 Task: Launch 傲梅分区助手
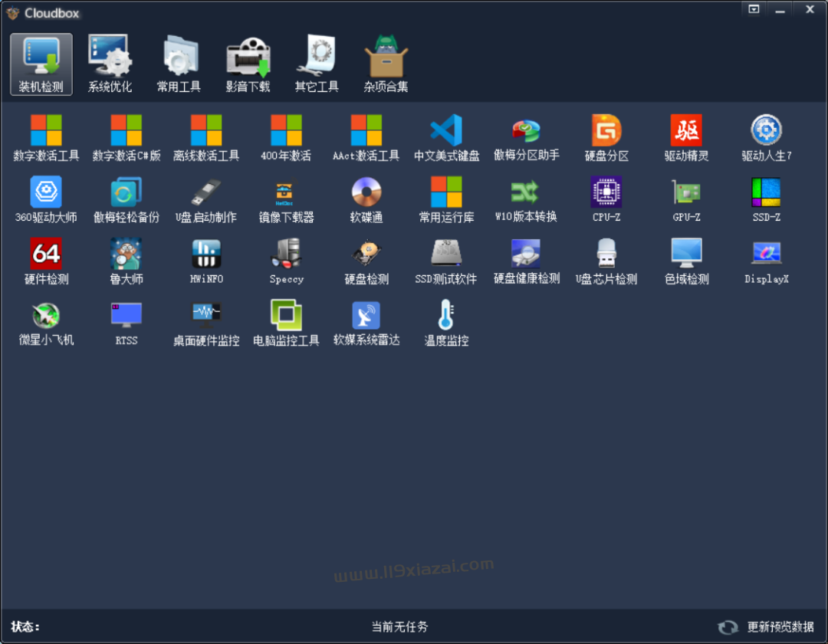[527, 138]
